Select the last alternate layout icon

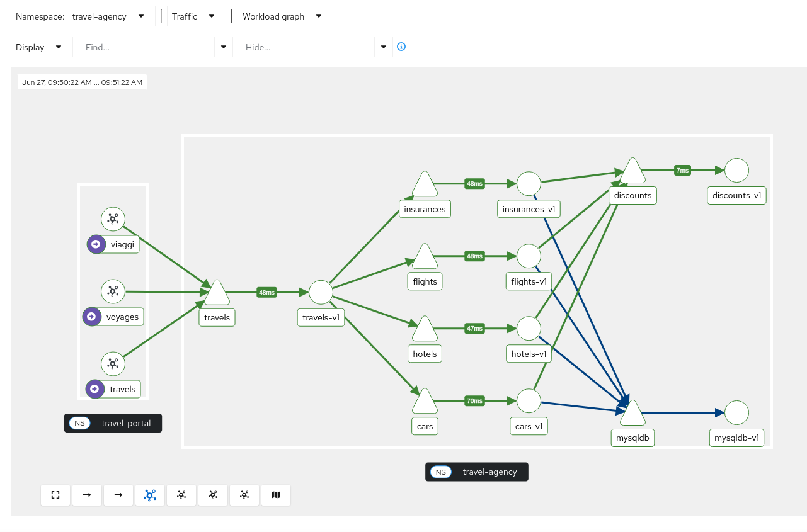coord(244,495)
